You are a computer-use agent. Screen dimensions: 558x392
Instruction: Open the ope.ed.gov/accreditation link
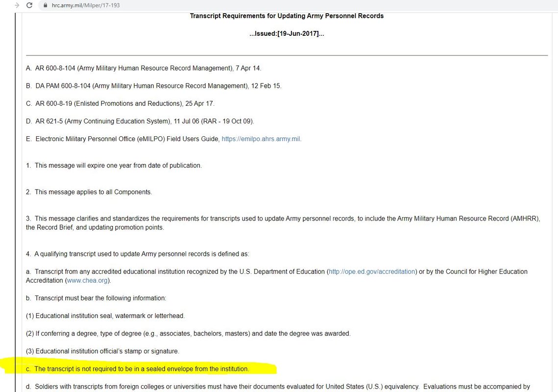point(372,271)
